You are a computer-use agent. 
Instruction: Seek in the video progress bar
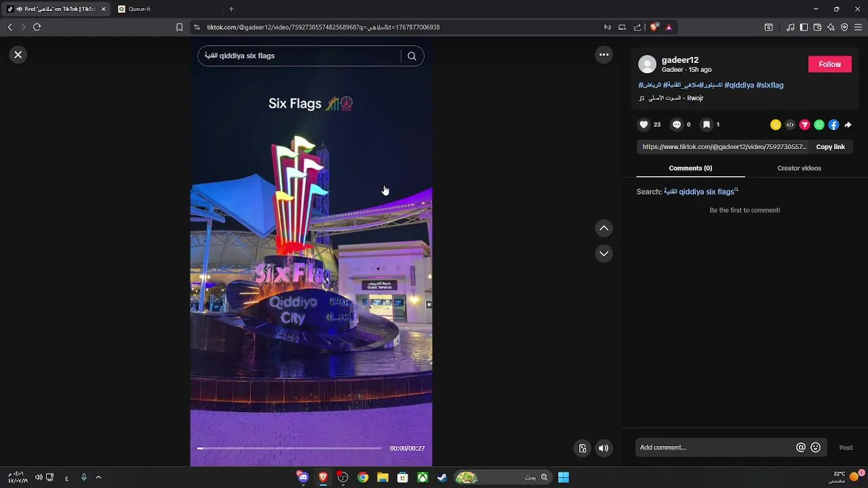pyautogui.click(x=289, y=448)
